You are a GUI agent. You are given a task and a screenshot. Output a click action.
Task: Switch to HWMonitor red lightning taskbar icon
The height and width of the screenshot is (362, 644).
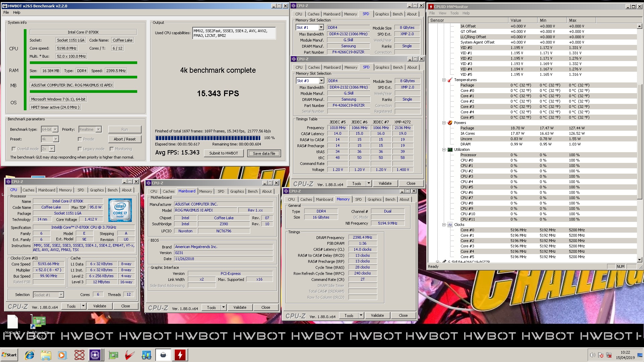pos(180,355)
